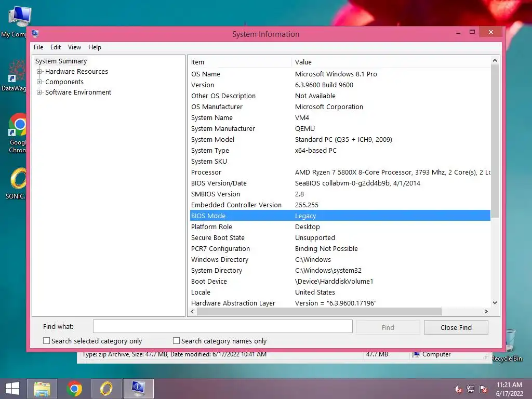Open File Explorer from the taskbar
The height and width of the screenshot is (399, 532).
[42, 389]
